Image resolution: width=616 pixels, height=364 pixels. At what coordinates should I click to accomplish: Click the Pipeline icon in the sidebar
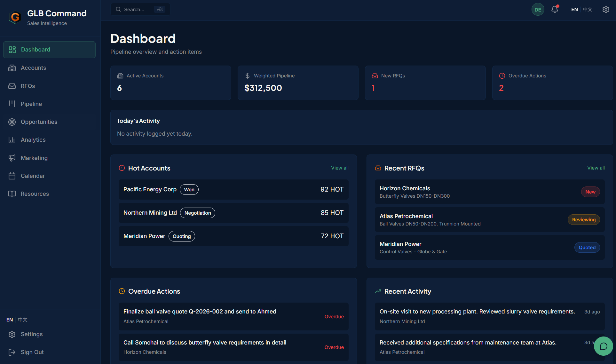tap(12, 104)
